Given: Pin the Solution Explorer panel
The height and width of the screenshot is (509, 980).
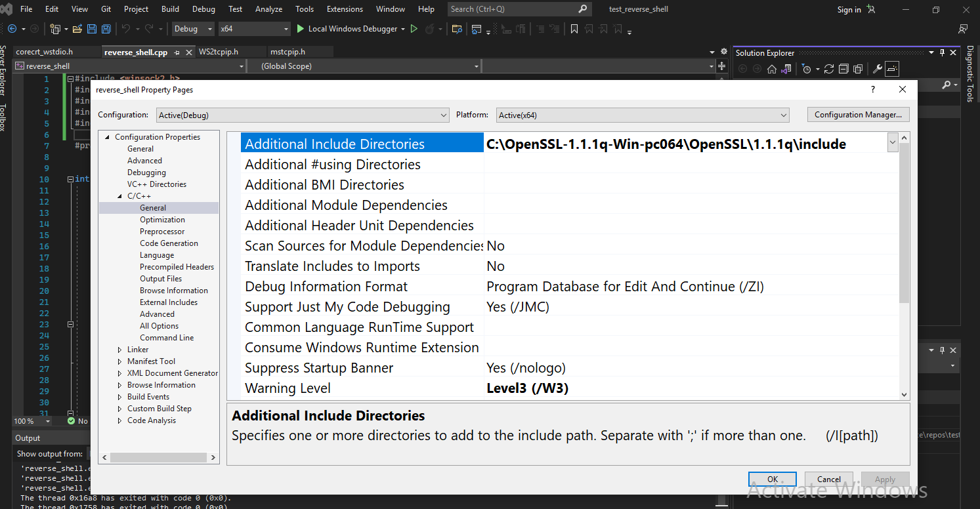Looking at the screenshot, I should coord(942,53).
